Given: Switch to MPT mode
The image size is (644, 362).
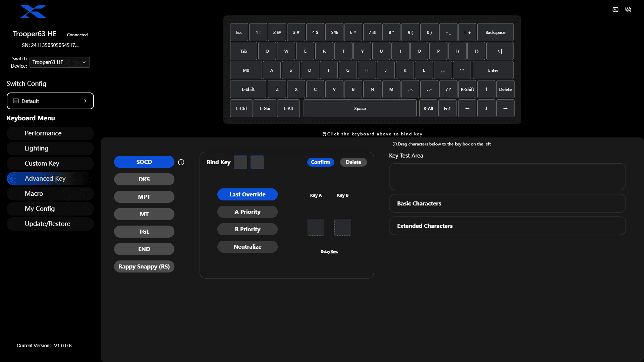Looking at the screenshot, I should click(x=144, y=197).
